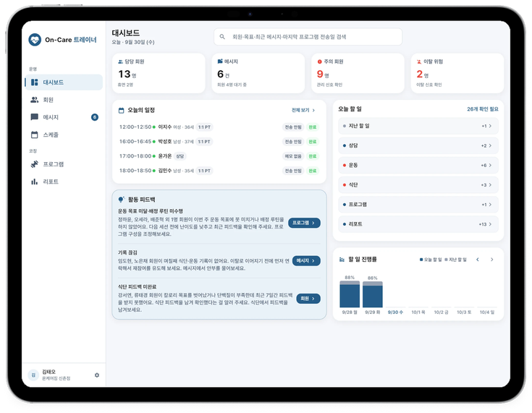
Task: Click 메모 없음 tag on 윤가온 row
Action: [293, 156]
